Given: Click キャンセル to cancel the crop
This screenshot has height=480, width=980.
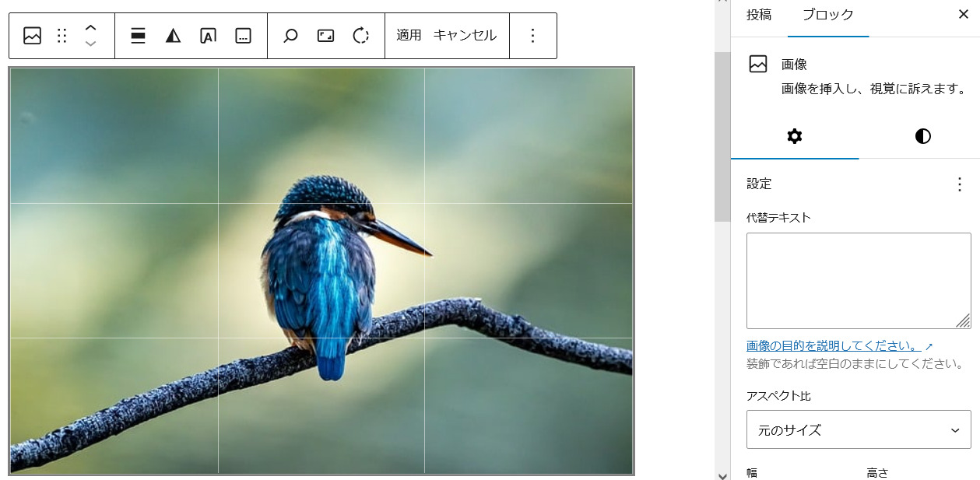Looking at the screenshot, I should [465, 36].
